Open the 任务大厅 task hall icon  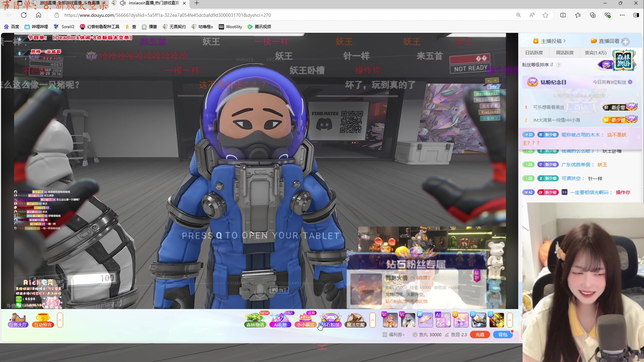coord(18,320)
